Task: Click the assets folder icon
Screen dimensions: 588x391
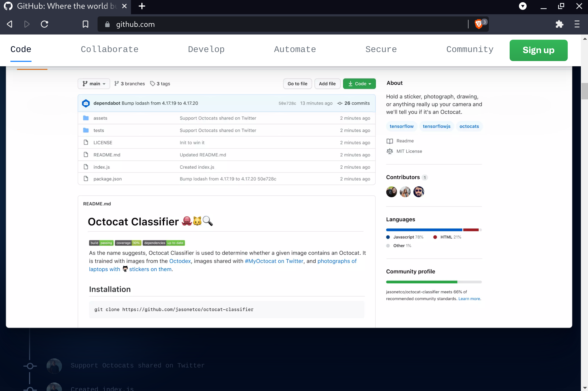Action: tap(86, 118)
